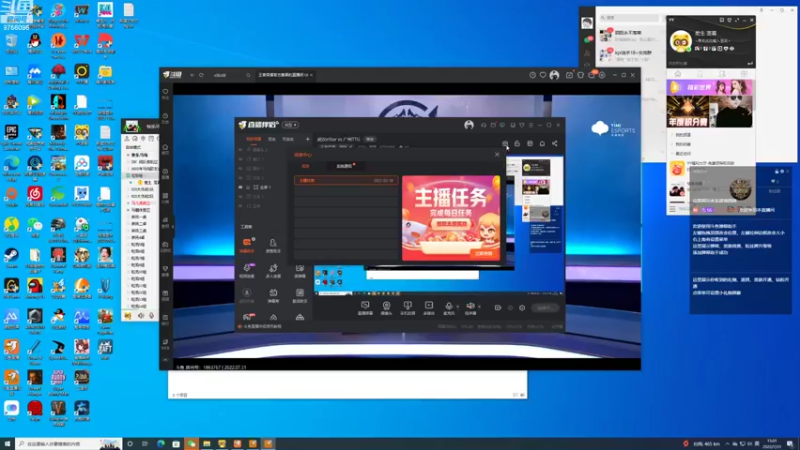Select the first scene tab in streaming companion

(x=254, y=139)
